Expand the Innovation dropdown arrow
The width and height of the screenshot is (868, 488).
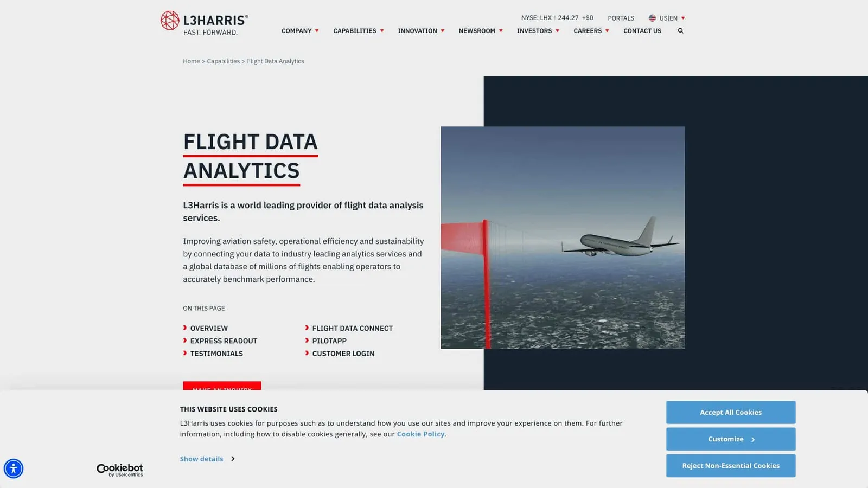click(443, 31)
